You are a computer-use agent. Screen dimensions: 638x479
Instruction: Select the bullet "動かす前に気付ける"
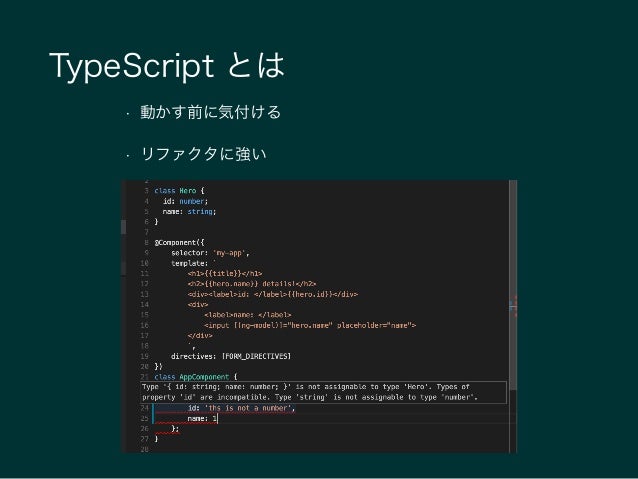(211, 112)
